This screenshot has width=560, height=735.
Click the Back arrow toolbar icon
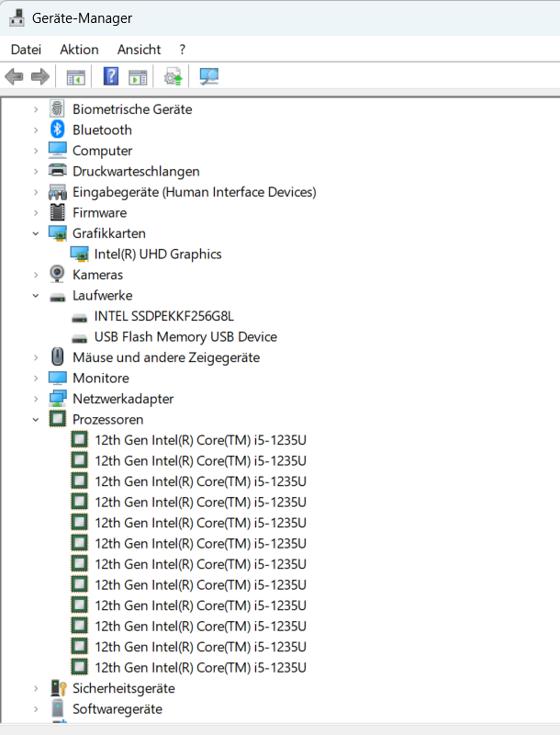tap(14, 76)
